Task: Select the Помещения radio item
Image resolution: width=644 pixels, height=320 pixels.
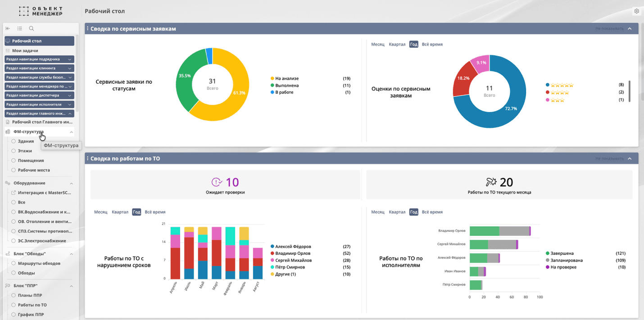Action: 14,160
